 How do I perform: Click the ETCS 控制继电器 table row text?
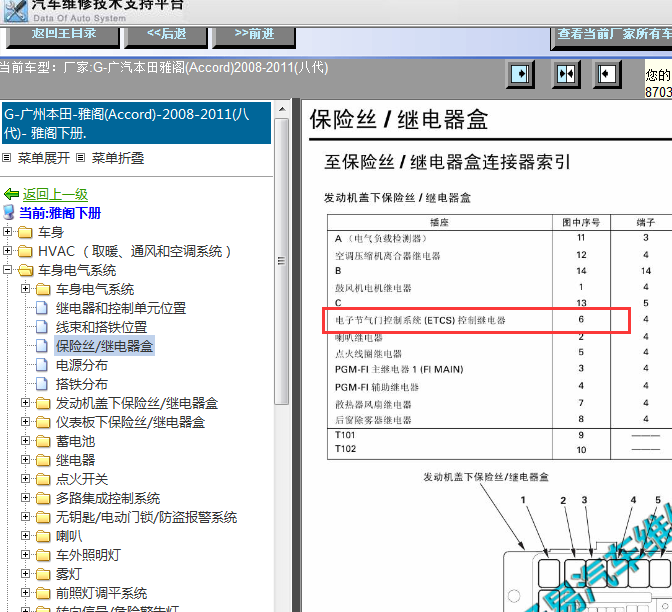pos(420,320)
